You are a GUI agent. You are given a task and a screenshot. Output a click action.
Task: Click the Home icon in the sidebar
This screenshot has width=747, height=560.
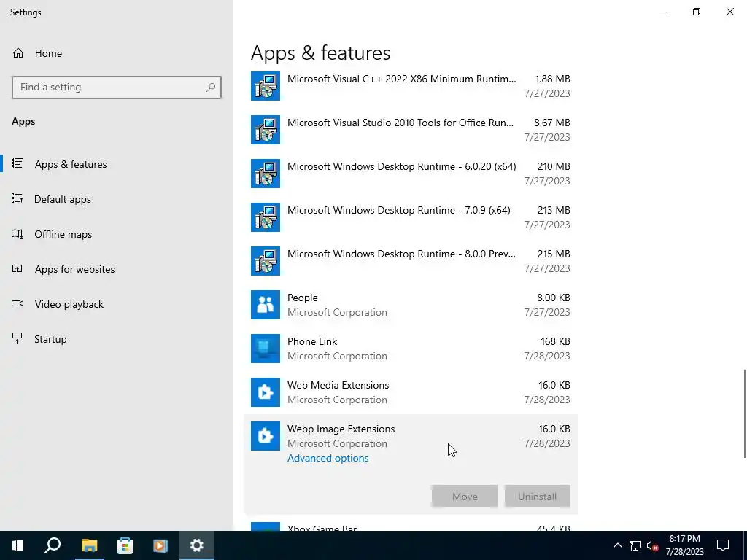(x=18, y=52)
